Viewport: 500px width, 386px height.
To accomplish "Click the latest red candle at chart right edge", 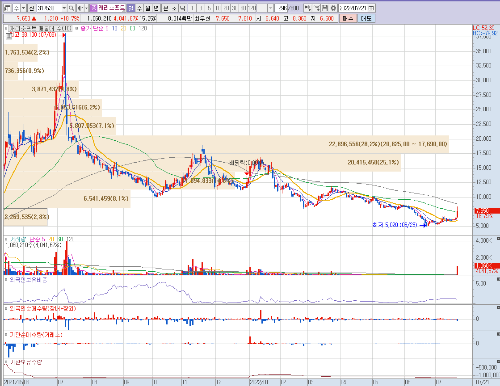I will [458, 213].
